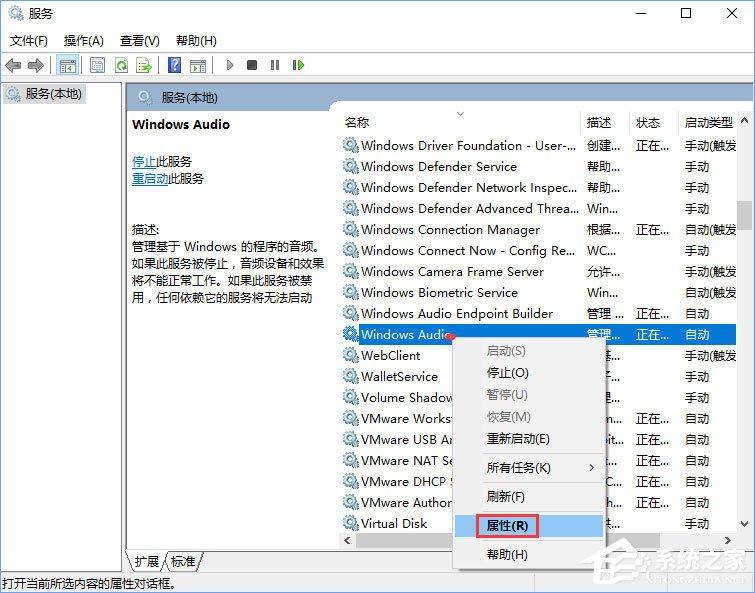Sort by the 启动类型 column header
The width and height of the screenshot is (755, 593).
pos(708,122)
